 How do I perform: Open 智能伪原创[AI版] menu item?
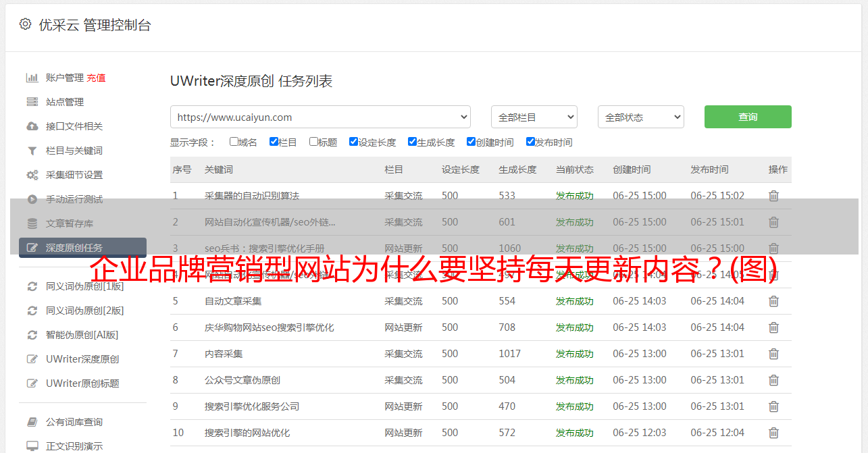(x=82, y=335)
